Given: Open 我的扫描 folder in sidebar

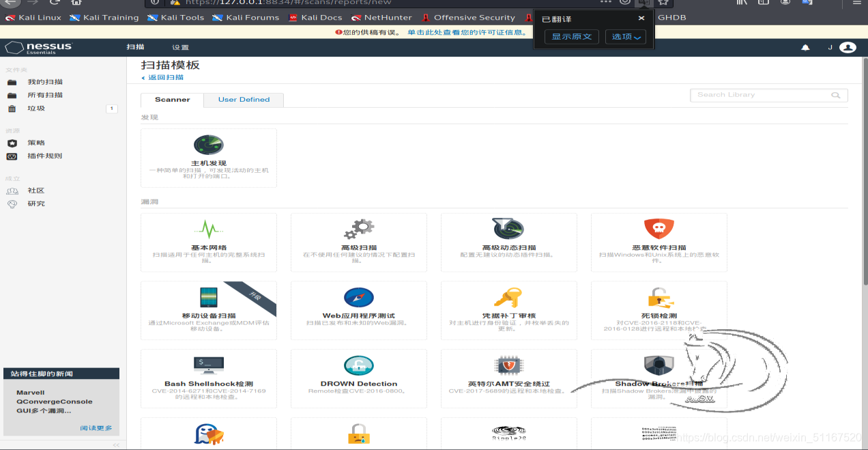Looking at the screenshot, I should (x=45, y=82).
